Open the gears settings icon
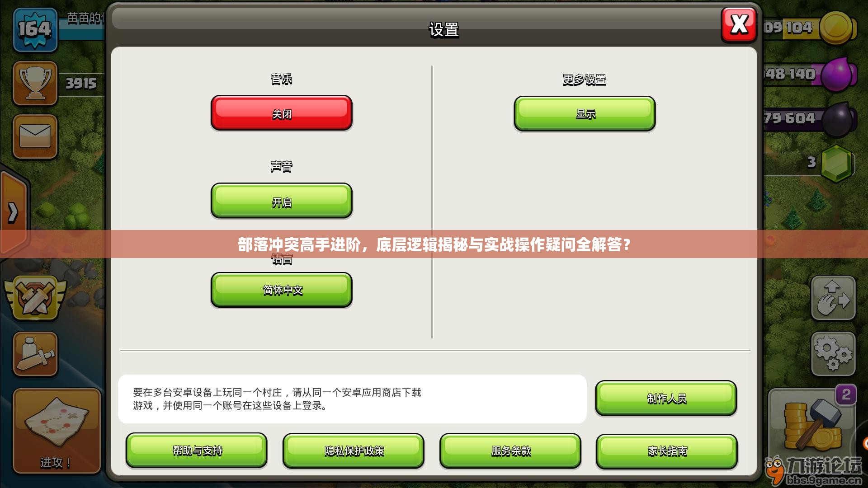Viewport: 868px width, 488px height. [x=833, y=354]
